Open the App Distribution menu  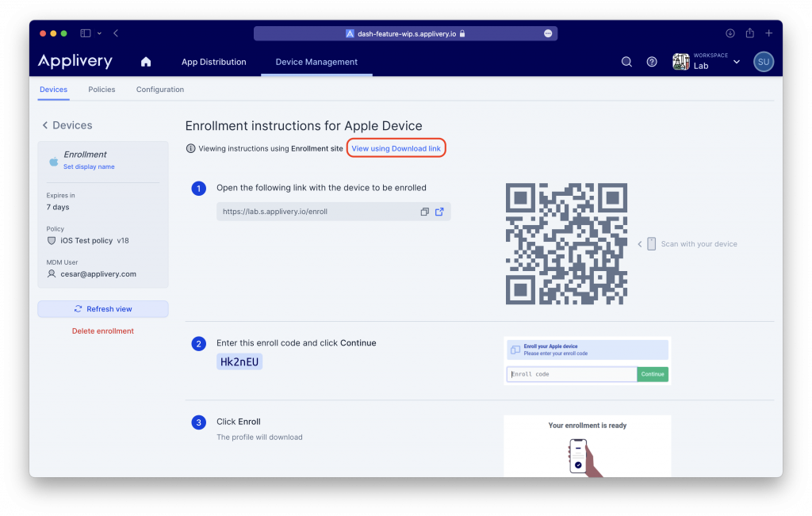[214, 62]
